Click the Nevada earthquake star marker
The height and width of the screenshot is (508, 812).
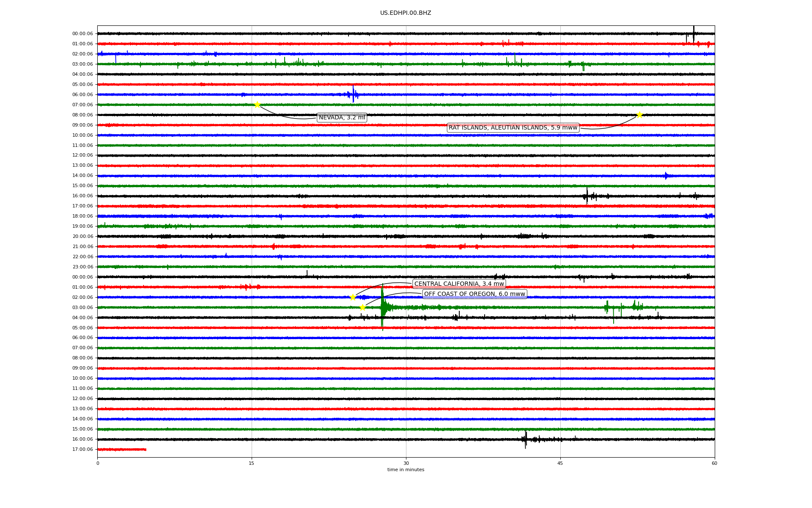click(x=257, y=105)
